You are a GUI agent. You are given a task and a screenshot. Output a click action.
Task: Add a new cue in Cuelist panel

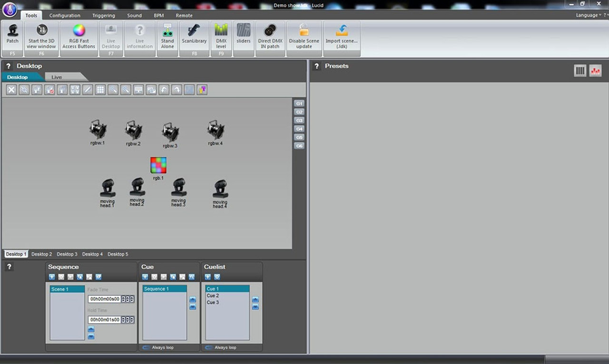(207, 277)
